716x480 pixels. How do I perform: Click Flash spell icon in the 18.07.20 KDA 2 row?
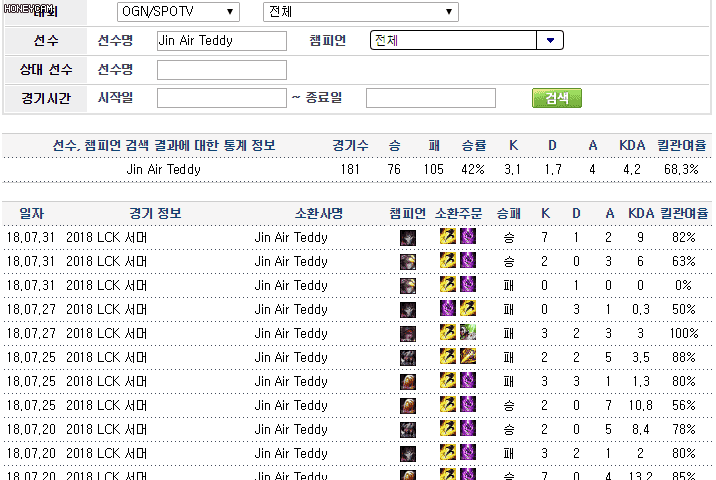click(x=448, y=452)
